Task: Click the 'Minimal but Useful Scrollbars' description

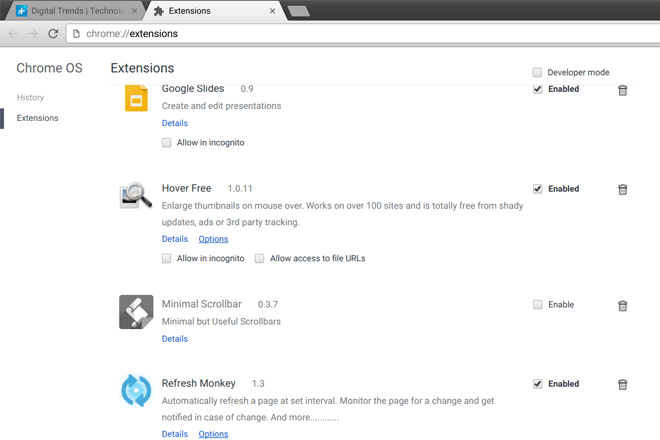Action: pyautogui.click(x=221, y=321)
